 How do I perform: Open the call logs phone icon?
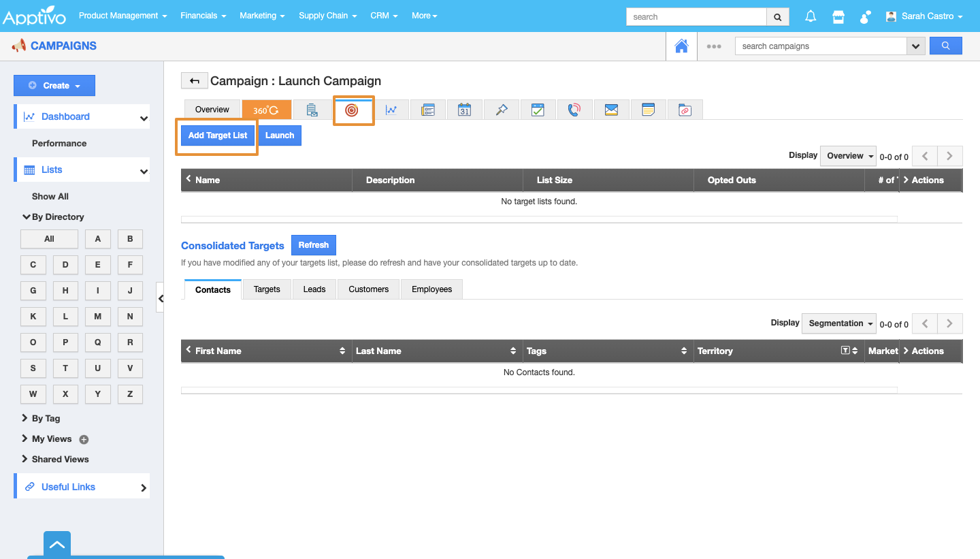574,110
